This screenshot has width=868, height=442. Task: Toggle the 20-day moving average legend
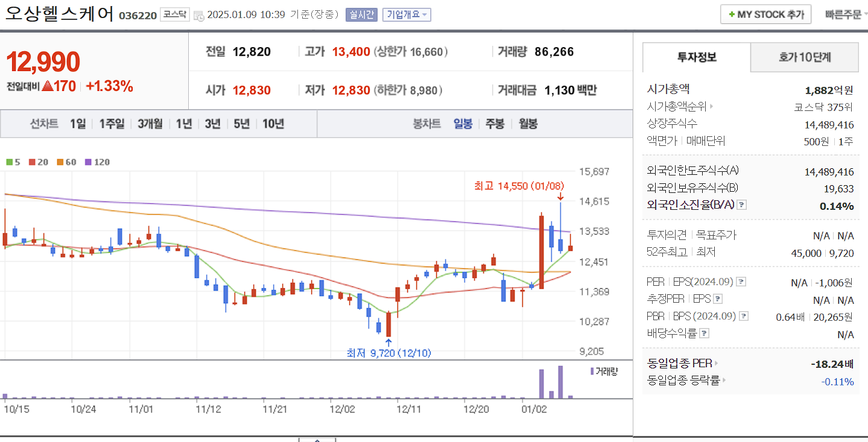[31, 162]
